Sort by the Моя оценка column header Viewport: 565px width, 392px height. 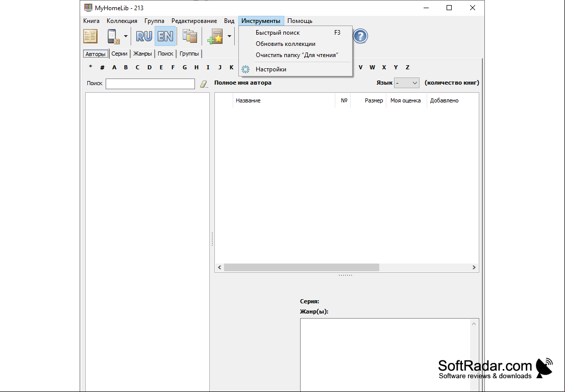[x=406, y=100]
